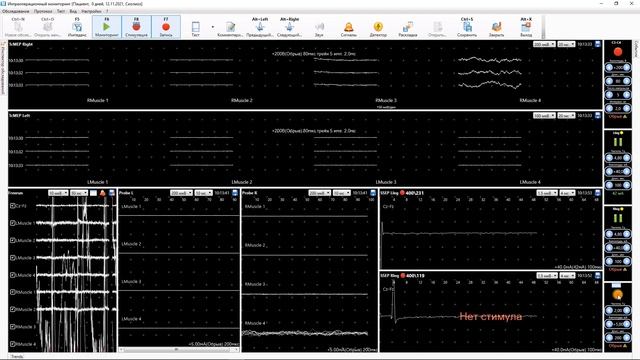This screenshot has width=640, height=360.
Task: Toggle the LMuscle 1 channel checkbox
Action: 13,223
